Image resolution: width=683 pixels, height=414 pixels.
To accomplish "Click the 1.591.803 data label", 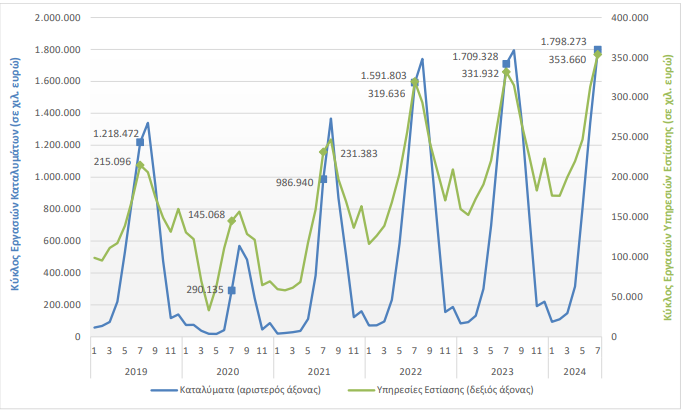I will (384, 75).
